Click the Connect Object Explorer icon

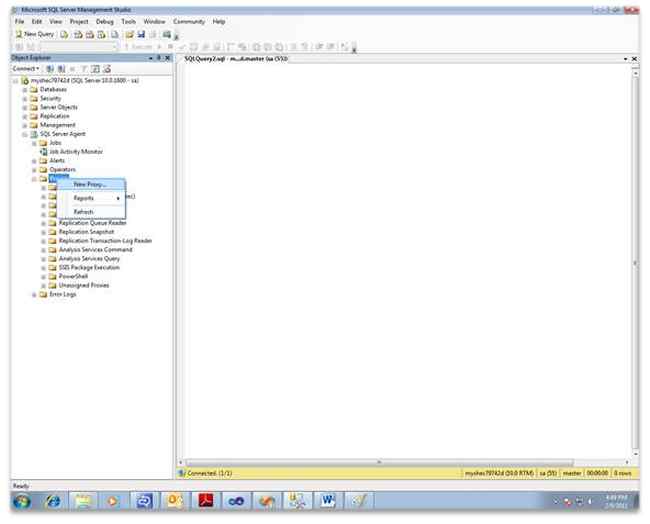(50, 69)
